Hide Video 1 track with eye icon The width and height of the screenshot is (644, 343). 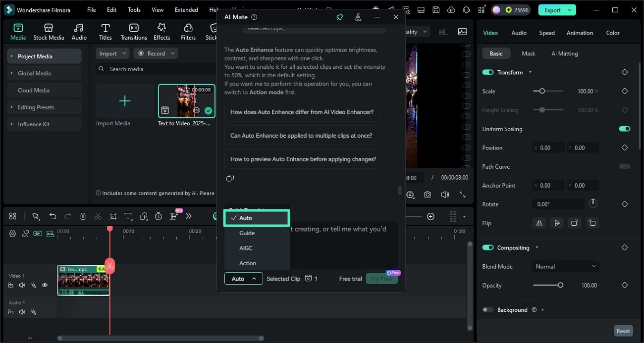[x=45, y=285]
